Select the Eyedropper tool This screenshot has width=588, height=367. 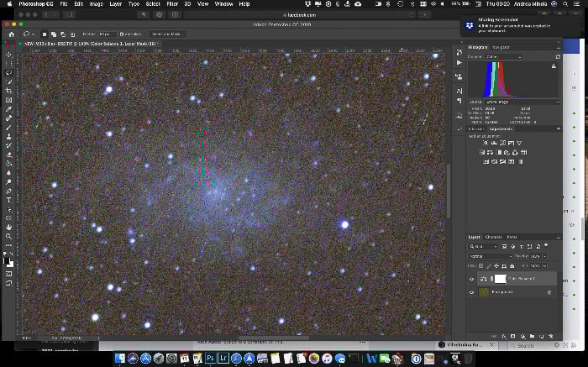8,109
